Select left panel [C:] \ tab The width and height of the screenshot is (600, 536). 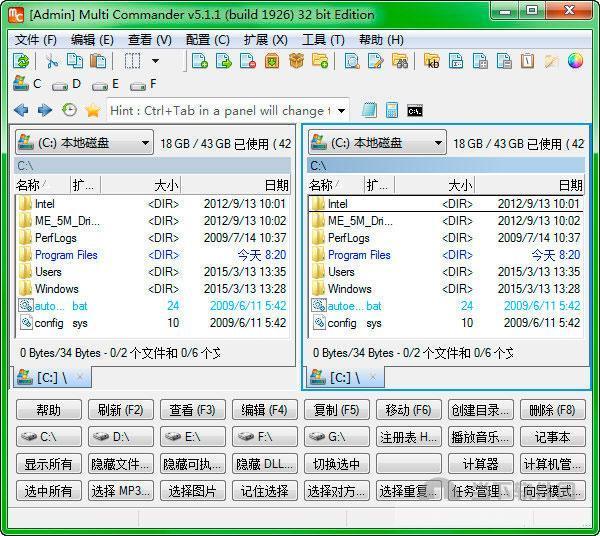tap(52, 377)
